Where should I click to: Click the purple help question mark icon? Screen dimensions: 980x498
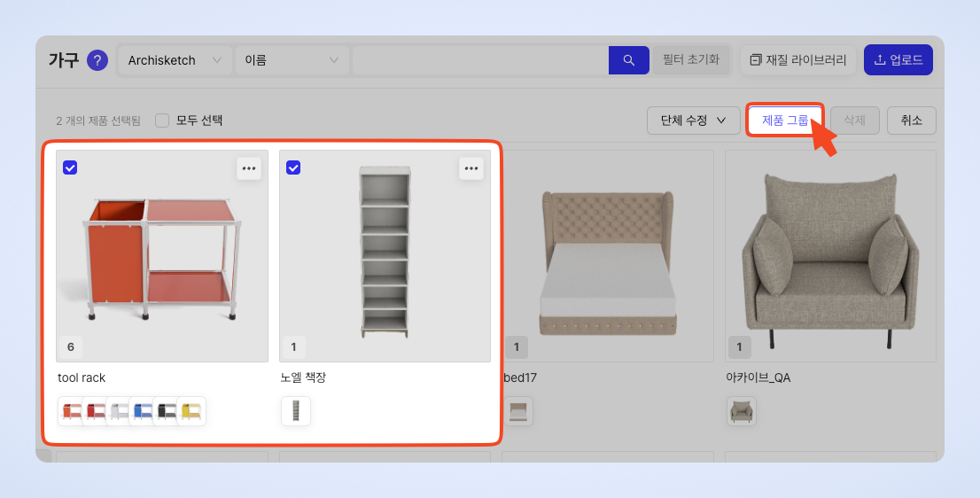click(x=97, y=60)
